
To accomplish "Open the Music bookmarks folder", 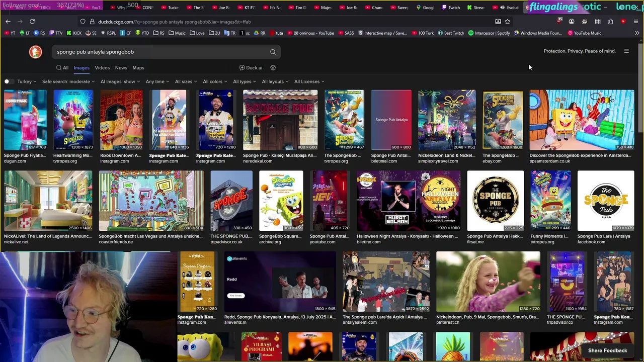I will (x=177, y=33).
